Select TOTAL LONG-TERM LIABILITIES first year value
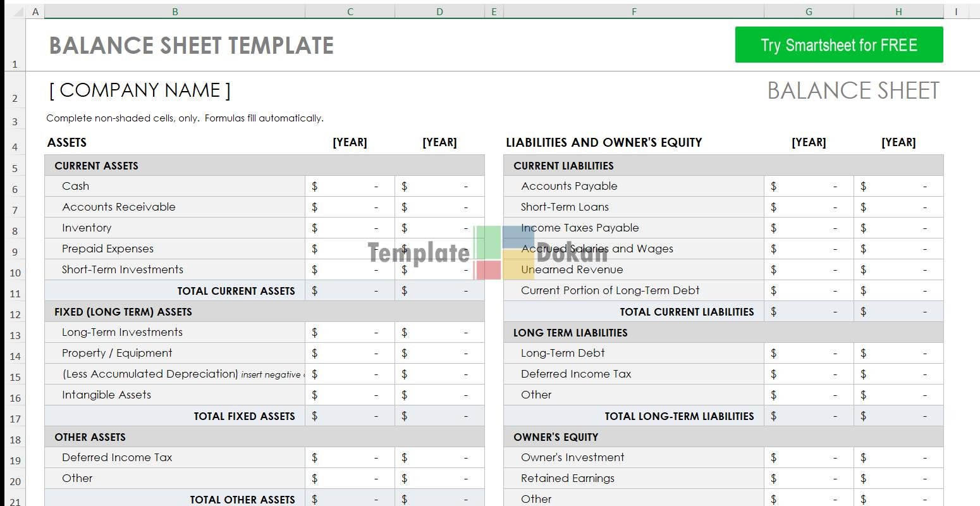The height and width of the screenshot is (506, 980). click(x=808, y=416)
